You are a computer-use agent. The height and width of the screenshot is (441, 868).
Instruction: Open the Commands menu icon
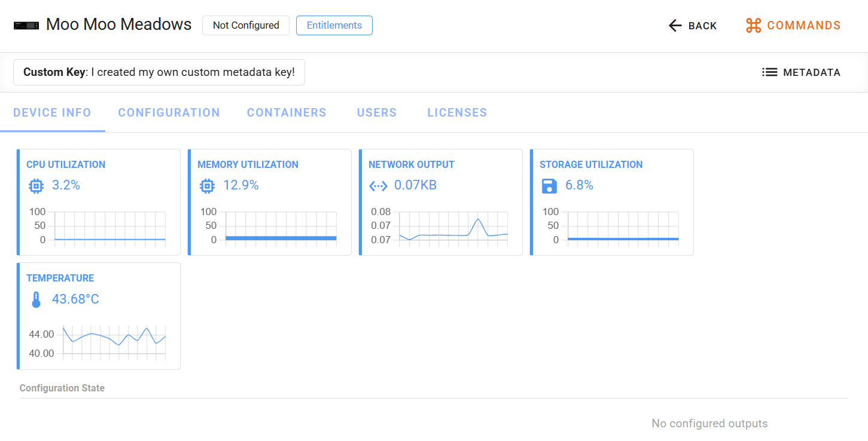click(753, 26)
